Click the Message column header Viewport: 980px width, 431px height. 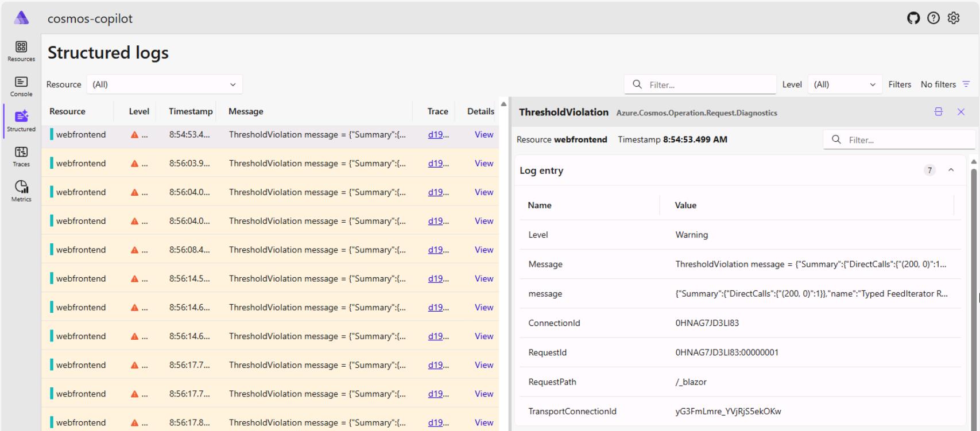[246, 111]
